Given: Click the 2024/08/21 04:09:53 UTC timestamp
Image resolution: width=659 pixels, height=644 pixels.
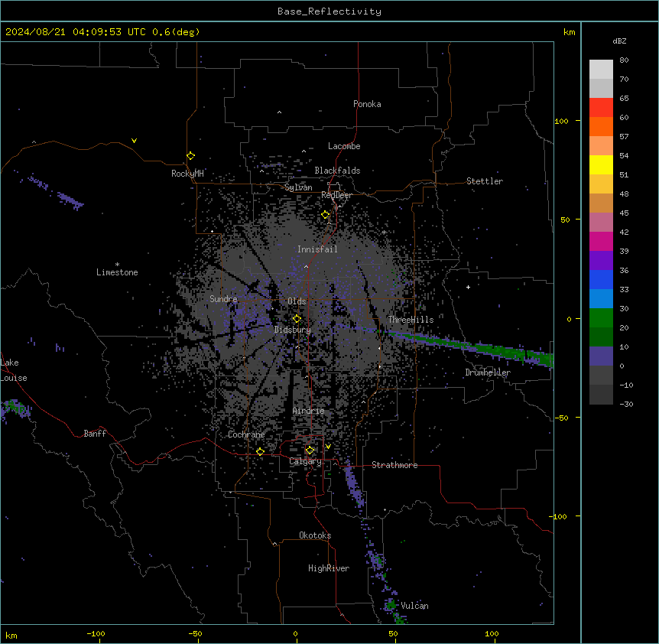Looking at the screenshot, I should click(x=75, y=32).
